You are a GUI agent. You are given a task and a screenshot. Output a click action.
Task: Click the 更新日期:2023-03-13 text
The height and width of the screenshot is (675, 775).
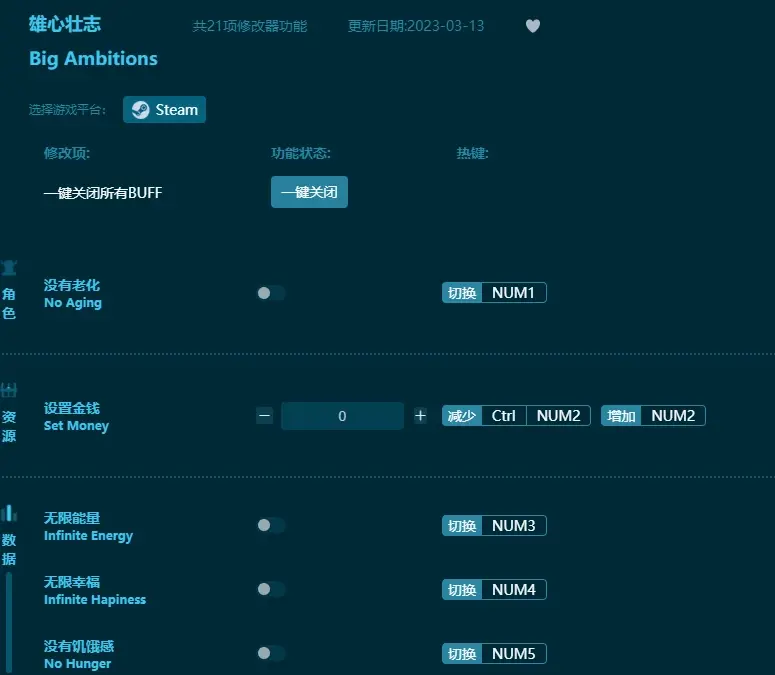[416, 26]
